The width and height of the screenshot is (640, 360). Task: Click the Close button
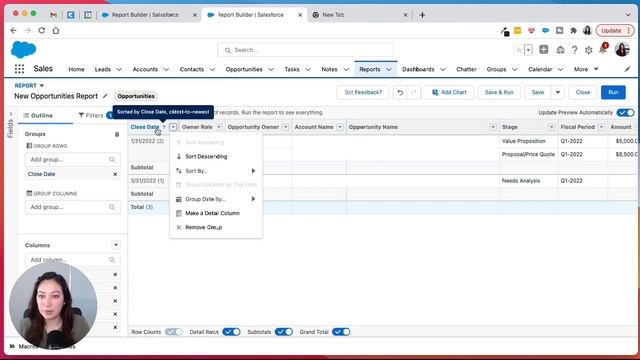tap(582, 92)
